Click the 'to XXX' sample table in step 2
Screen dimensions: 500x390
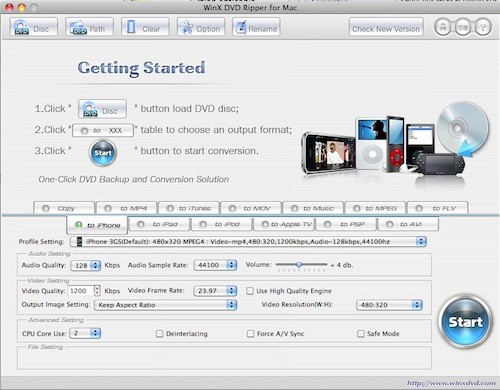coord(103,130)
